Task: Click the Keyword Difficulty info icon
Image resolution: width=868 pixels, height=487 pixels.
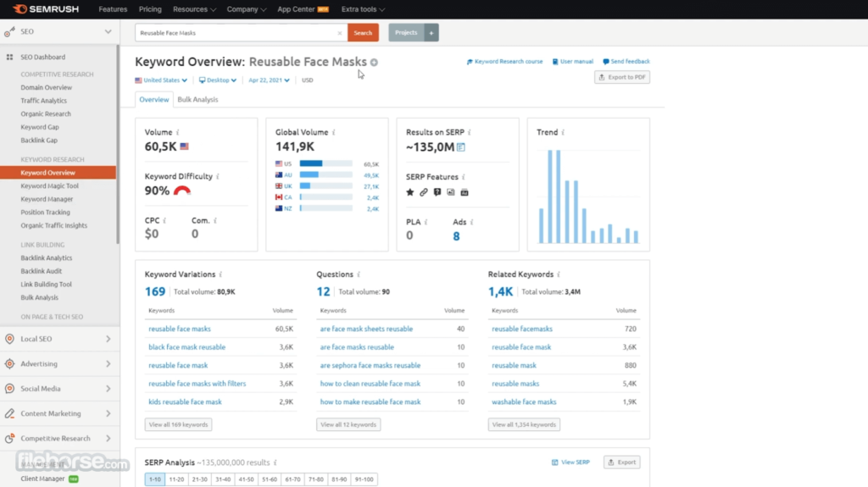Action: (x=218, y=177)
